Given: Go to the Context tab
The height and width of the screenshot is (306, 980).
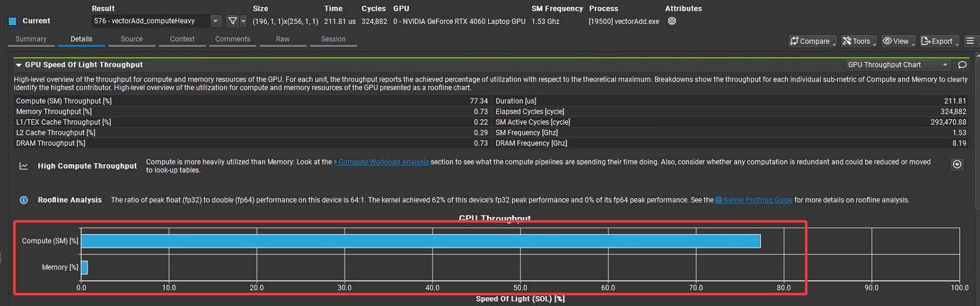Looking at the screenshot, I should (x=182, y=39).
